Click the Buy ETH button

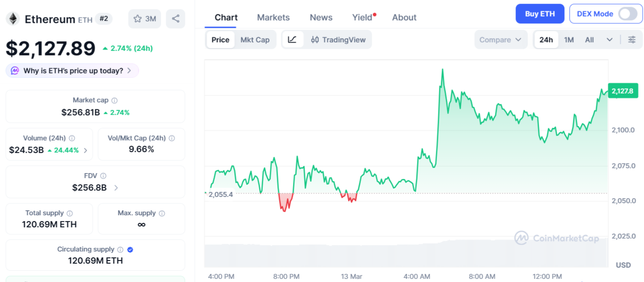point(540,13)
